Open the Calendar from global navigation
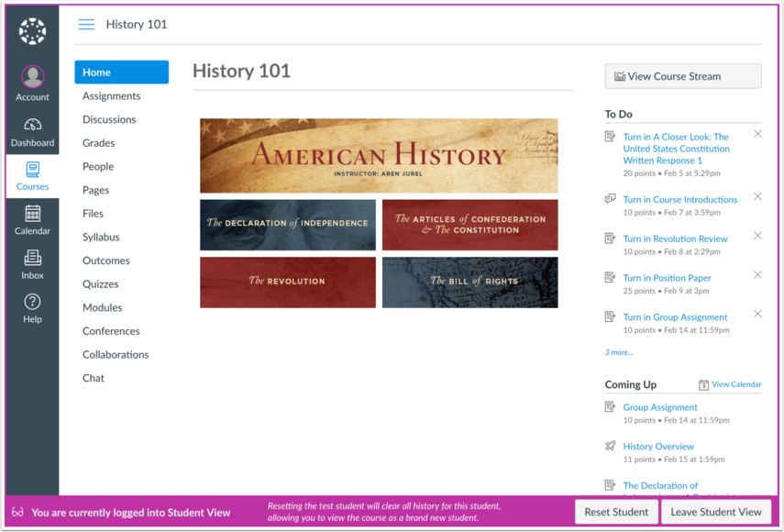Screen dimensions: 784x532 [x=32, y=220]
